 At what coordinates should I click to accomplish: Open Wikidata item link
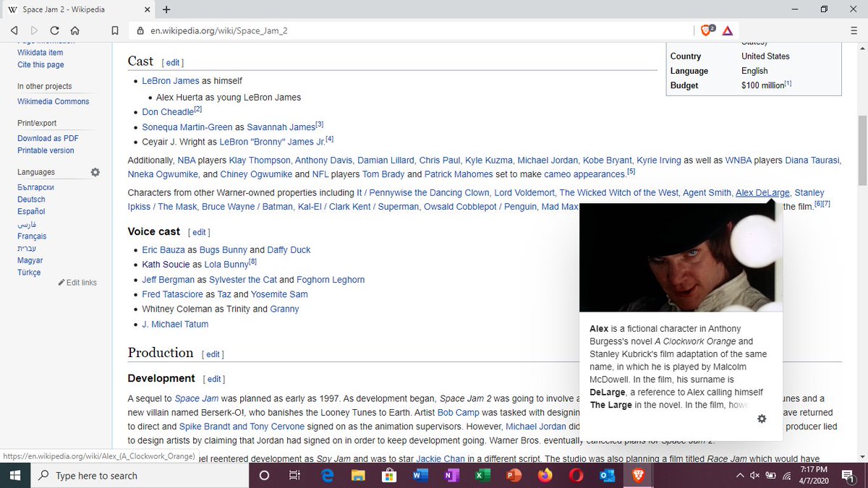[x=41, y=52]
